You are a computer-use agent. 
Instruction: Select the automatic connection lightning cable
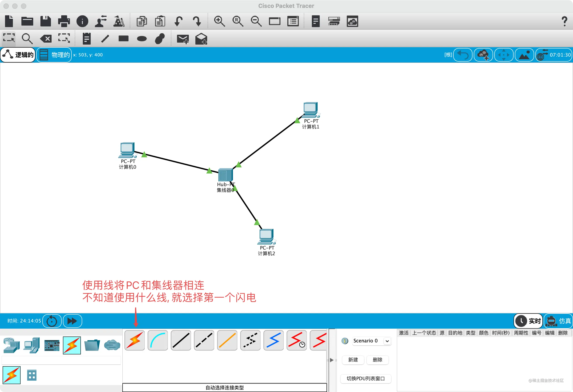coord(135,340)
